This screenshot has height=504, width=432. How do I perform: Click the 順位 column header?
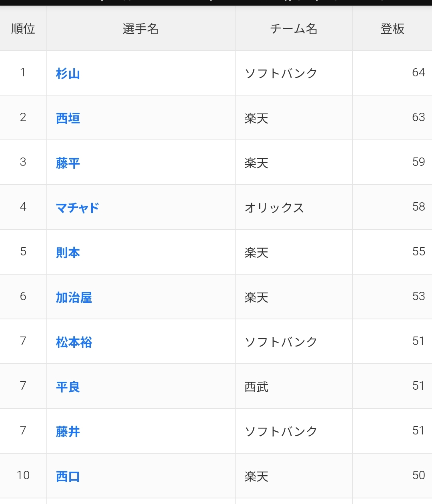[x=23, y=29]
